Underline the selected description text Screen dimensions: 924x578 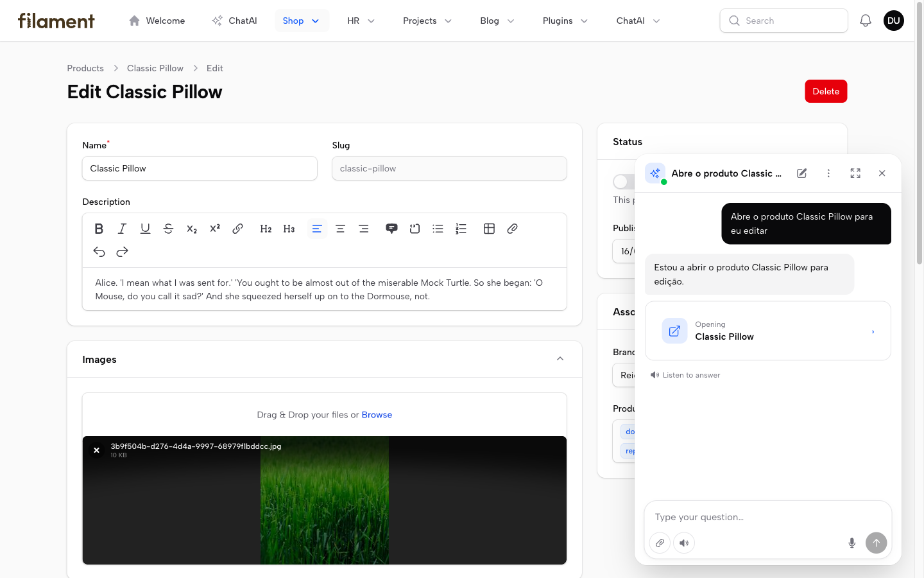tap(145, 229)
